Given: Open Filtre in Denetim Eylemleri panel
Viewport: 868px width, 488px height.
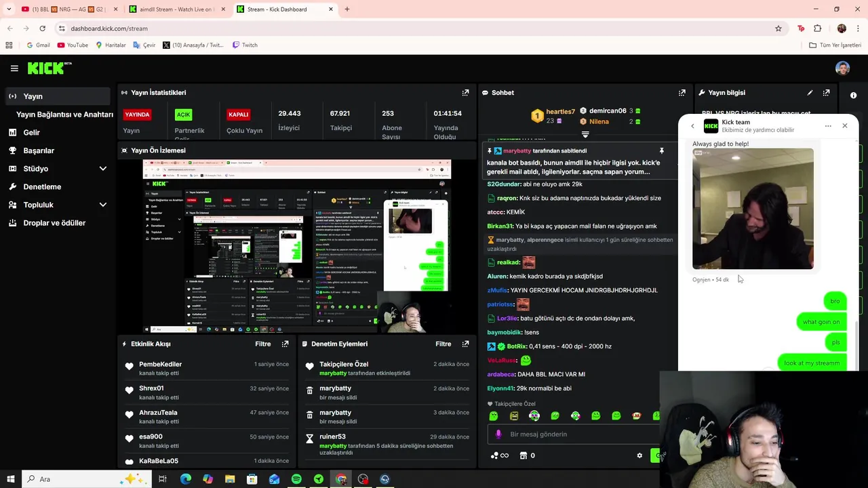Looking at the screenshot, I should [443, 344].
